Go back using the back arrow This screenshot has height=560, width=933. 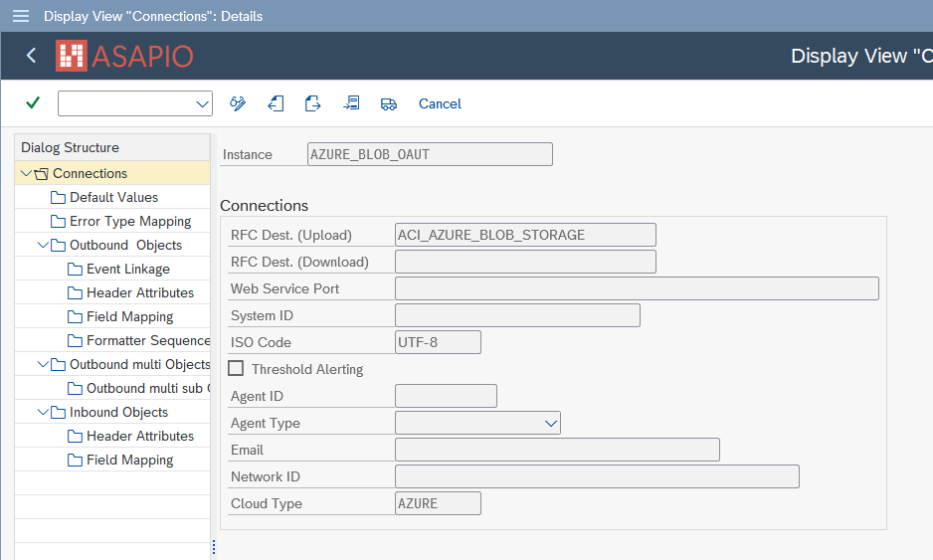pos(32,56)
